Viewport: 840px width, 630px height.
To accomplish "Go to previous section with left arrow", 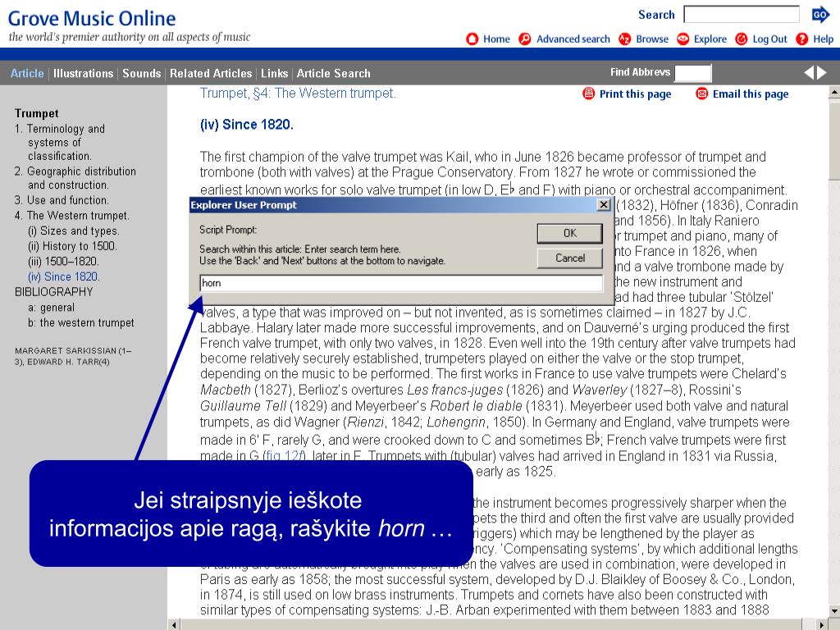I will 809,73.
